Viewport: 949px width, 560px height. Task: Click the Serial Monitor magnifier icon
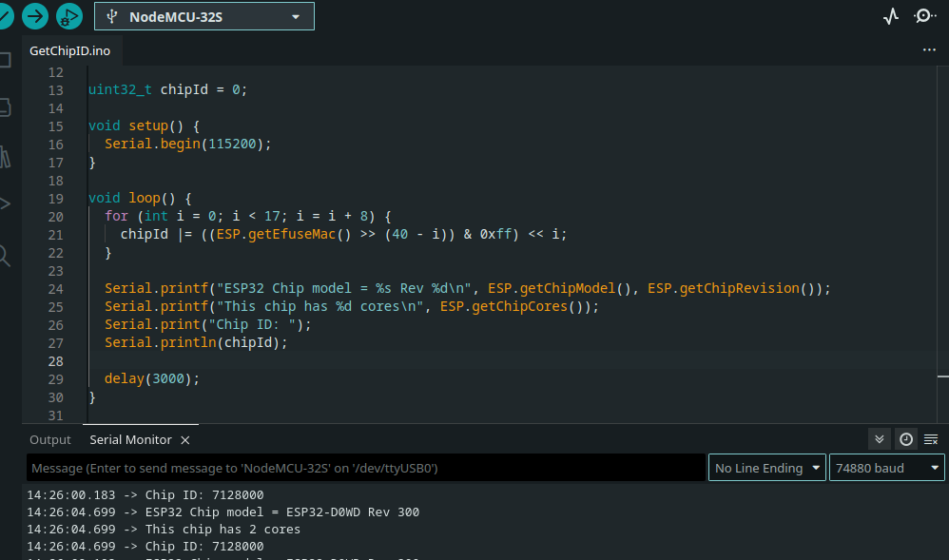click(924, 16)
